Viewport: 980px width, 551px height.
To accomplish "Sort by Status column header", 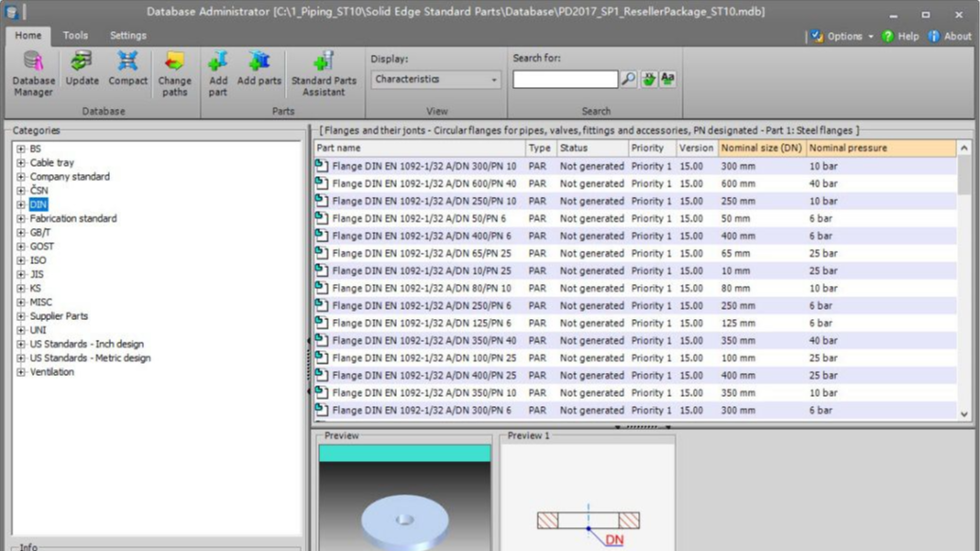I will 593,148.
